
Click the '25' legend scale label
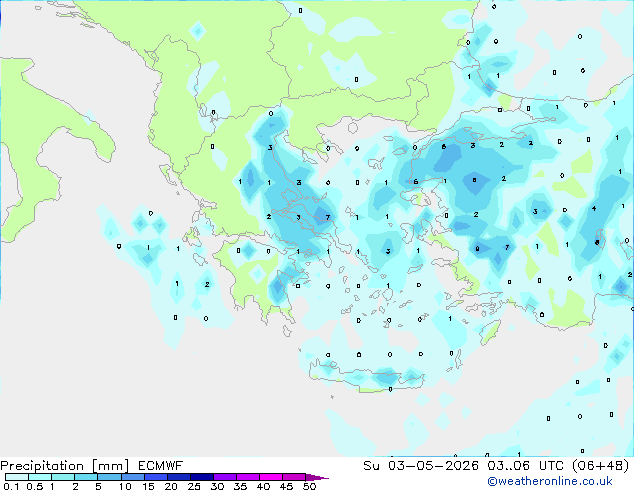(194, 486)
